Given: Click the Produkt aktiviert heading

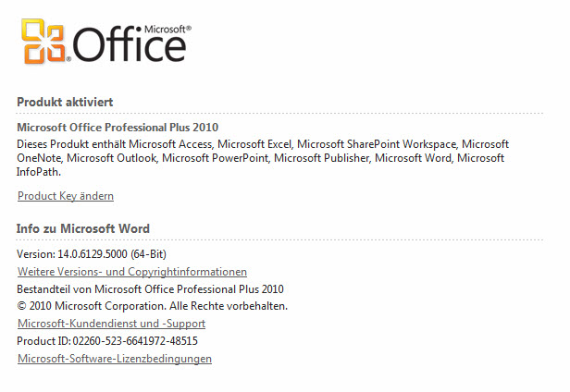Looking at the screenshot, I should (65, 102).
